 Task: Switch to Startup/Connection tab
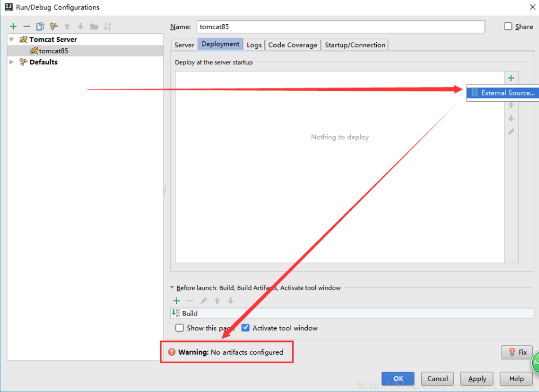[355, 45]
